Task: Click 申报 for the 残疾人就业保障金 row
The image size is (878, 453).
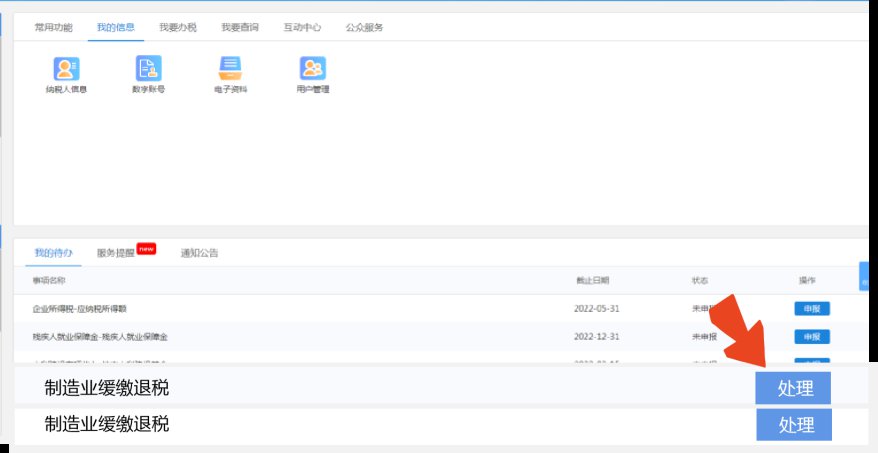Action: [x=811, y=337]
